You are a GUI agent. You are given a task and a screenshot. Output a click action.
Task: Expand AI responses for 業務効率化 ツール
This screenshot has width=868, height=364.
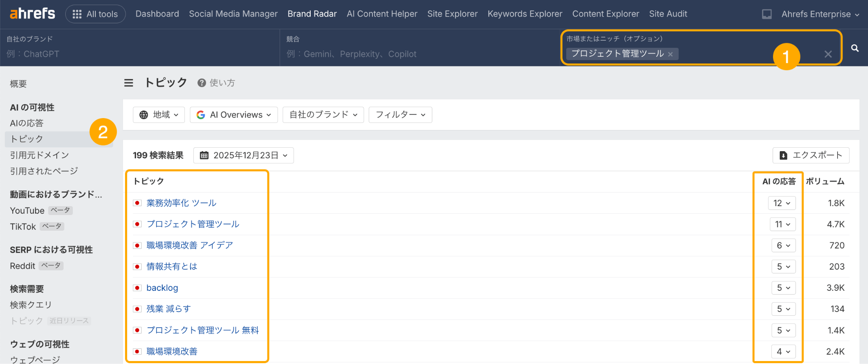[782, 203]
